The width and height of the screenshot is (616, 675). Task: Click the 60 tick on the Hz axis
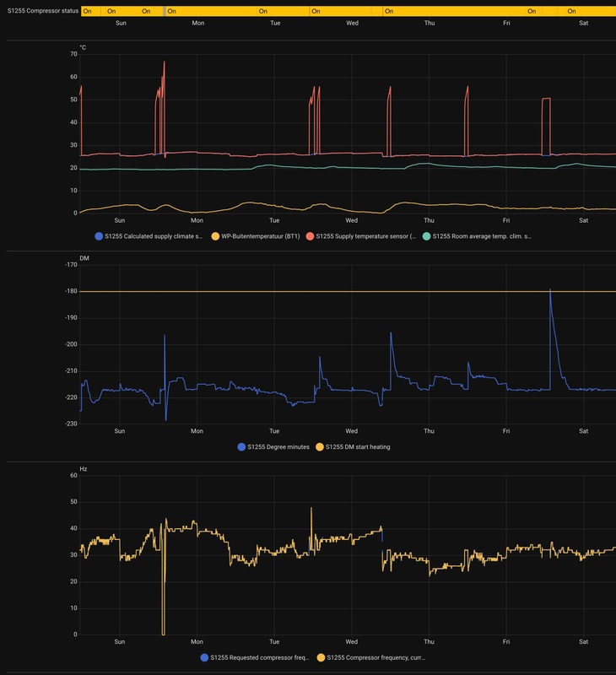[73, 475]
